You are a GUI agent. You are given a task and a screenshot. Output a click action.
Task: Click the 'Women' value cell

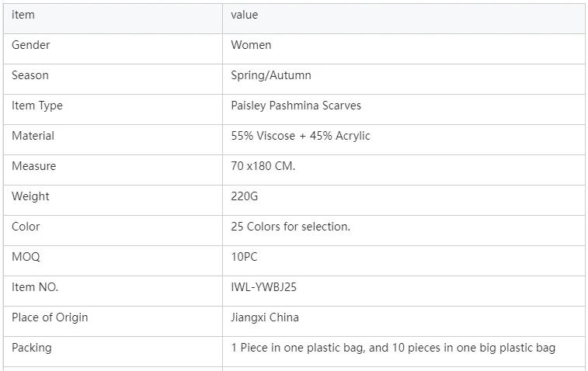(x=251, y=45)
